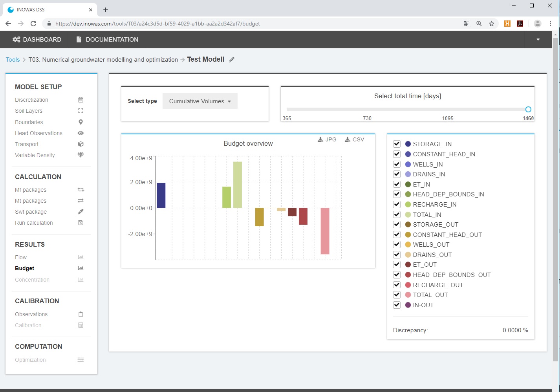Image resolution: width=560 pixels, height=392 pixels.
Task: Click the Head Observations eye icon
Action: point(81,133)
